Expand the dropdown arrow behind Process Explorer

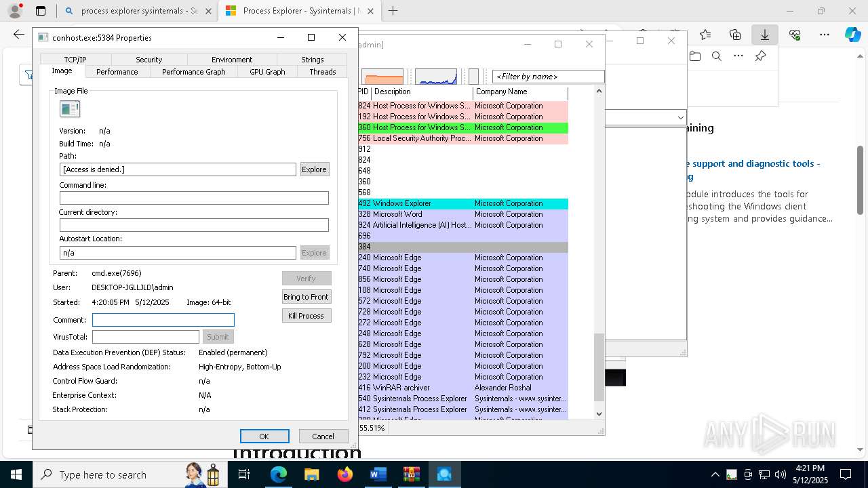click(x=680, y=117)
